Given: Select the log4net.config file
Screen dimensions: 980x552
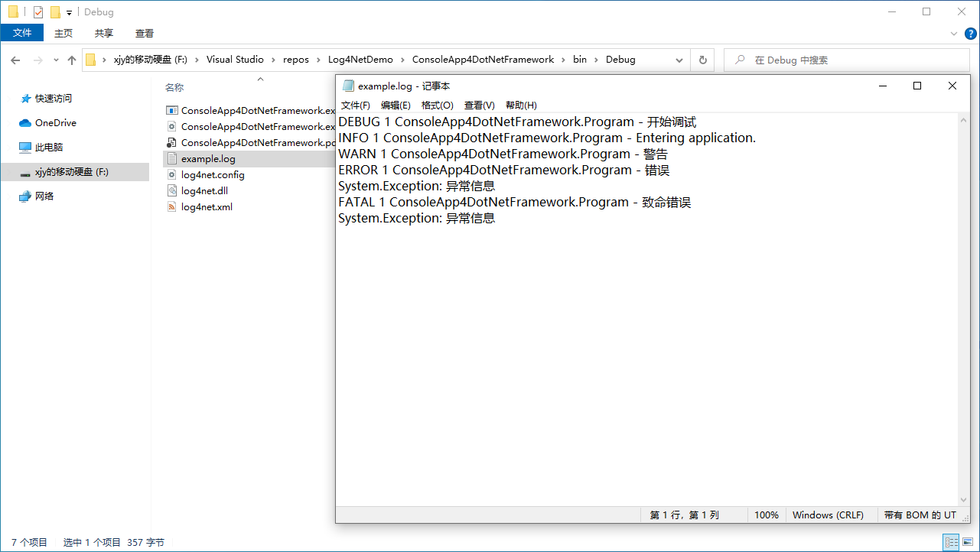Looking at the screenshot, I should pyautogui.click(x=213, y=175).
